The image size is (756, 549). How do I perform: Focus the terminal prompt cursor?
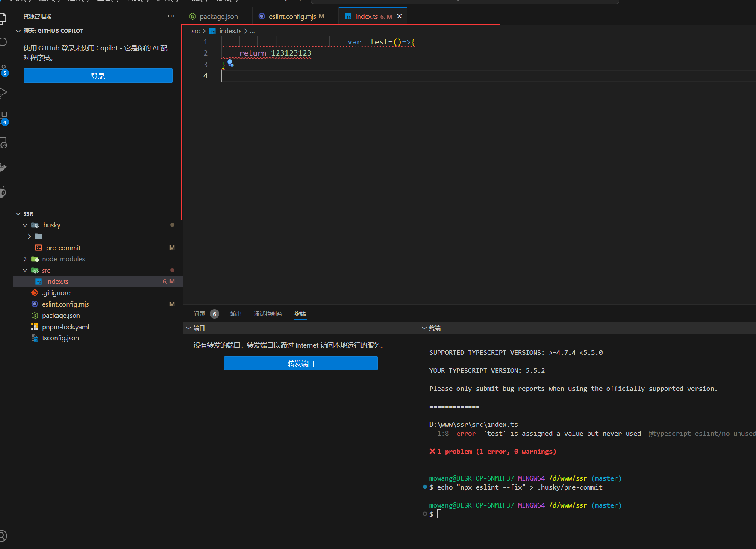pyautogui.click(x=439, y=514)
